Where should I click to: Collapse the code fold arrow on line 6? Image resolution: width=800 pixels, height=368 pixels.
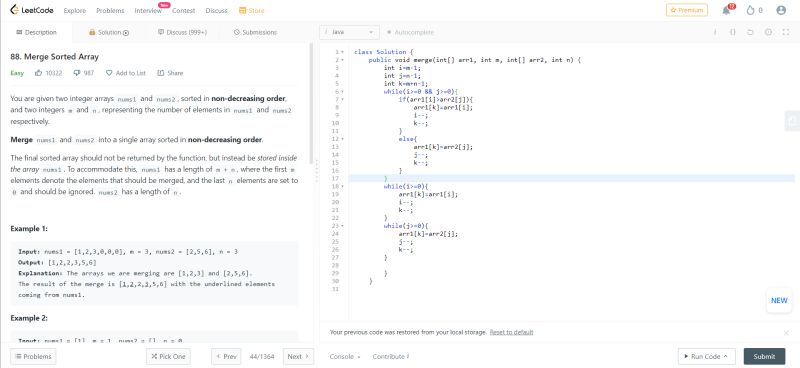(x=343, y=91)
